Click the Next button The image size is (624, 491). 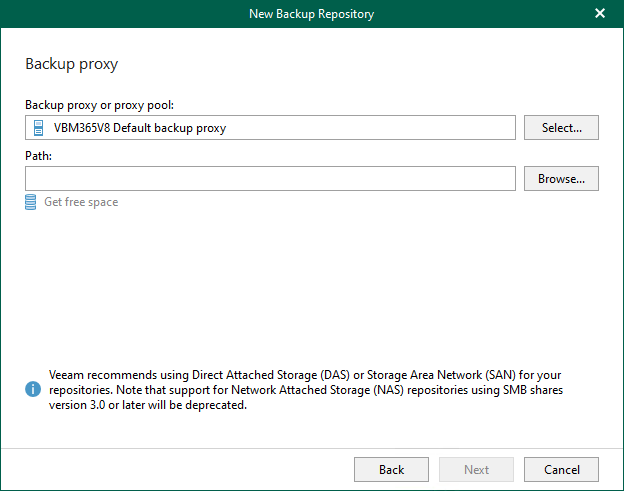476,469
